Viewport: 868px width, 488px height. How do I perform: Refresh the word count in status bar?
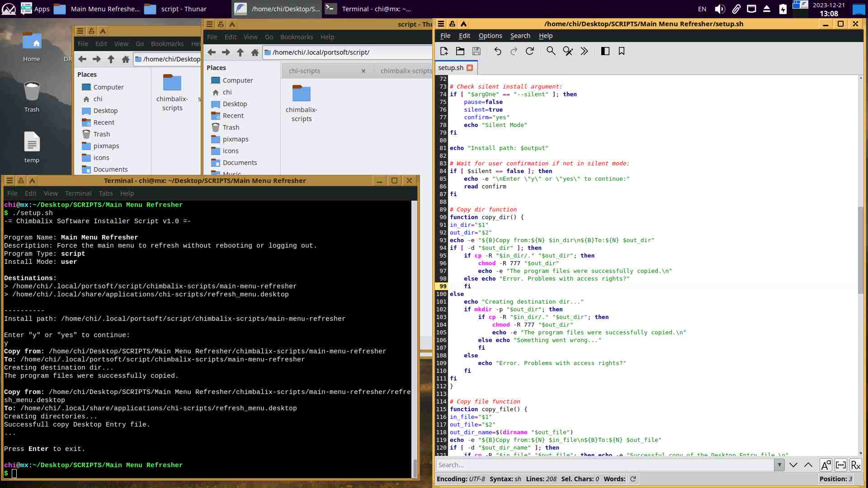click(633, 479)
